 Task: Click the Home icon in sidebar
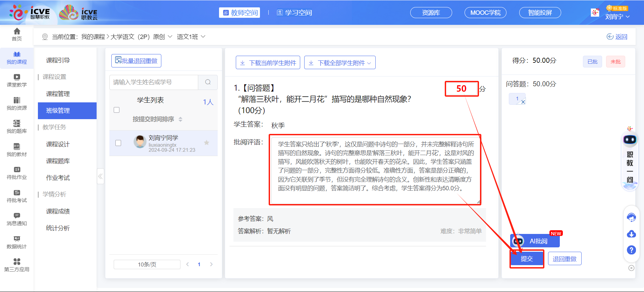17,32
